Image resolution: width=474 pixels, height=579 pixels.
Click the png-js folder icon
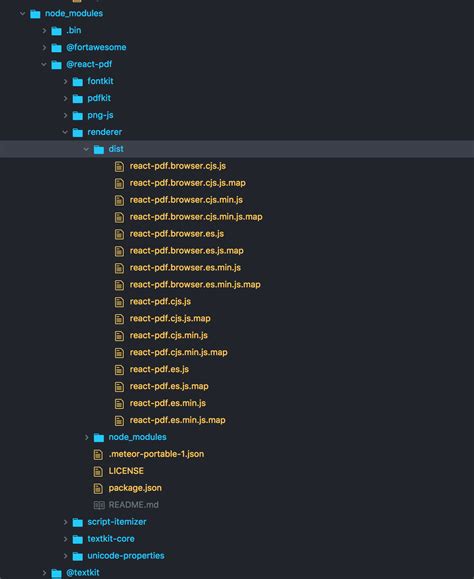click(x=78, y=116)
